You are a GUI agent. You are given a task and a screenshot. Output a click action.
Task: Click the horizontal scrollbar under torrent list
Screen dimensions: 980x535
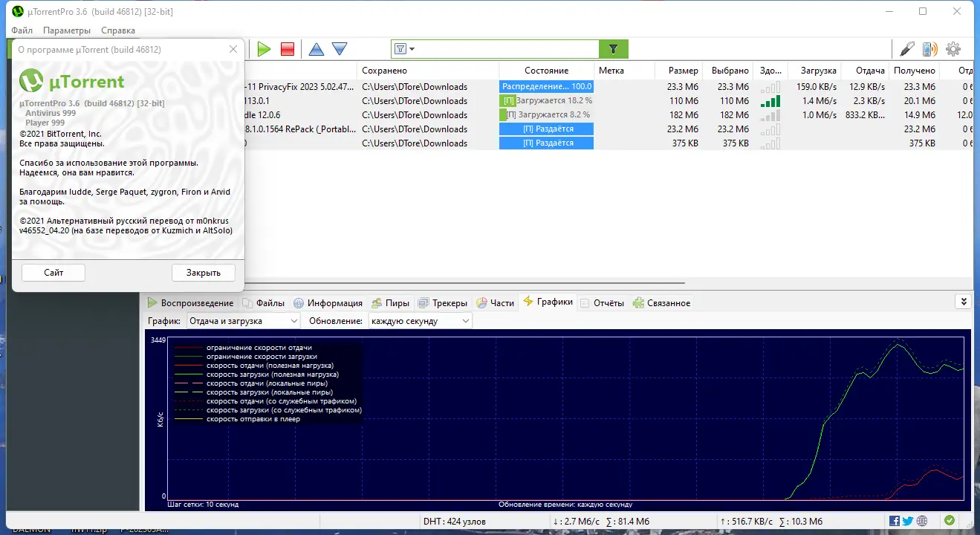464,283
